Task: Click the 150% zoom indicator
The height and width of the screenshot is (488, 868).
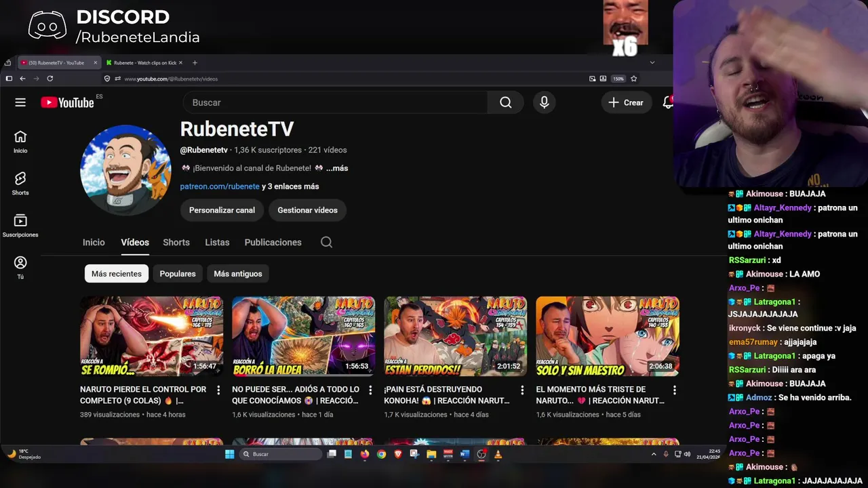Action: (x=618, y=79)
